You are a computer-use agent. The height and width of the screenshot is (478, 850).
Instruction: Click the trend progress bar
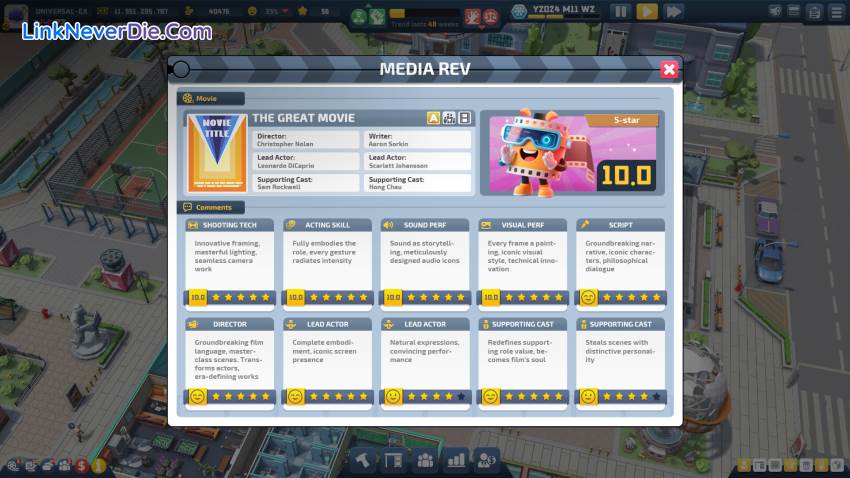click(x=424, y=14)
